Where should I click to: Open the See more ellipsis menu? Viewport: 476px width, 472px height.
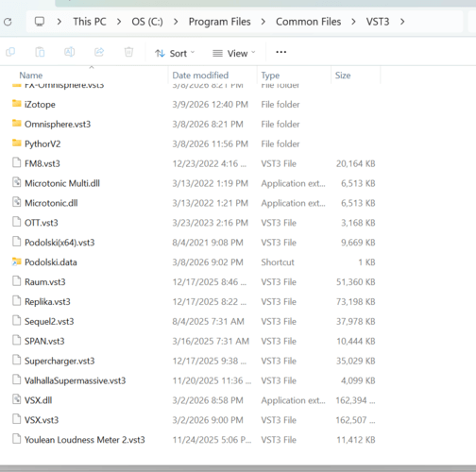point(281,52)
